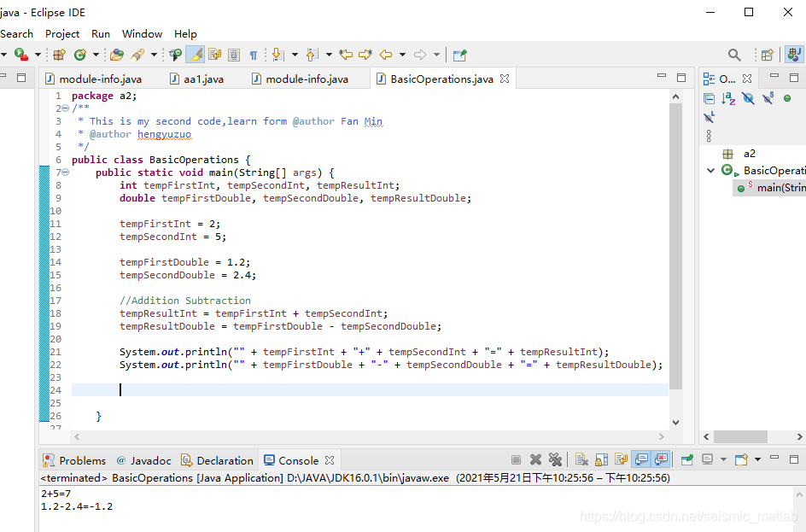
Task: Open the Window menu
Action: (x=142, y=34)
